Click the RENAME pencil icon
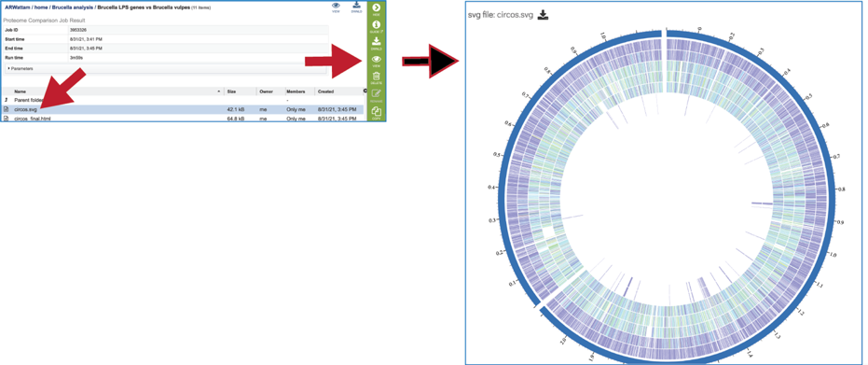This screenshot has height=365, width=868. pos(376,95)
